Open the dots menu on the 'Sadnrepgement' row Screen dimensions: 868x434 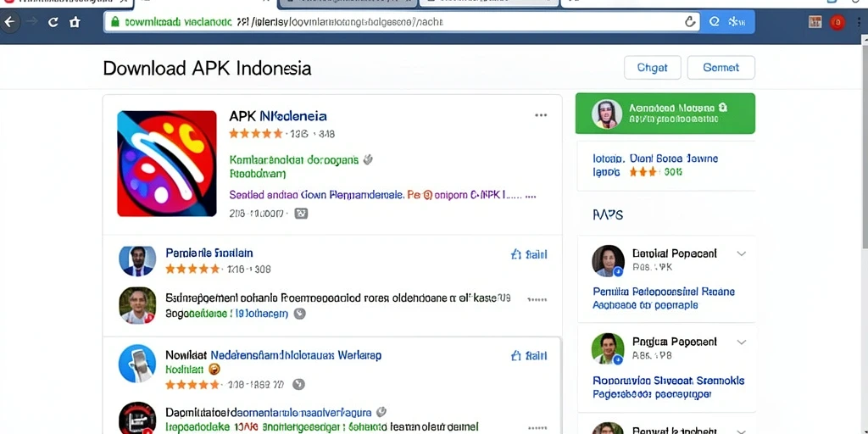[537, 299]
